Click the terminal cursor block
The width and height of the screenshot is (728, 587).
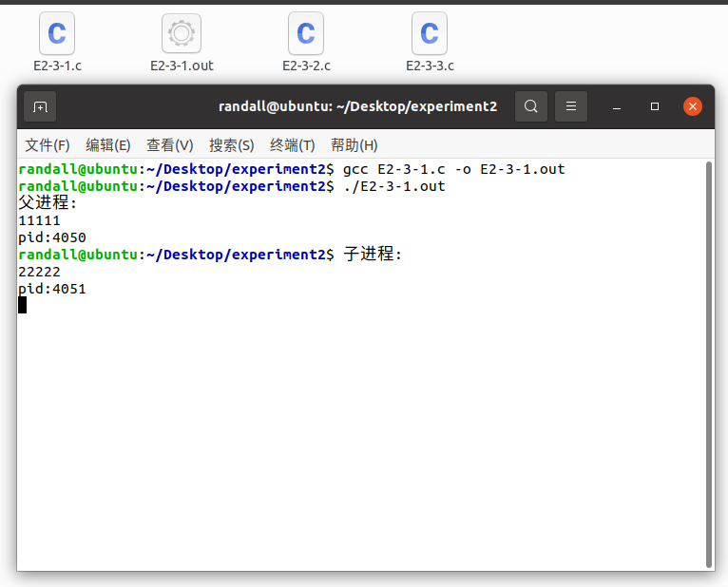22,305
